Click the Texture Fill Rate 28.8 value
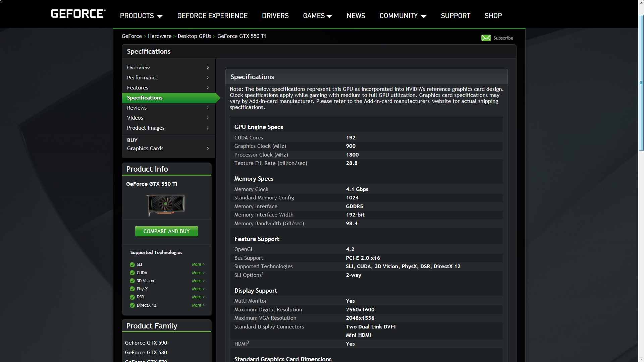This screenshot has width=644, height=362. [x=352, y=163]
